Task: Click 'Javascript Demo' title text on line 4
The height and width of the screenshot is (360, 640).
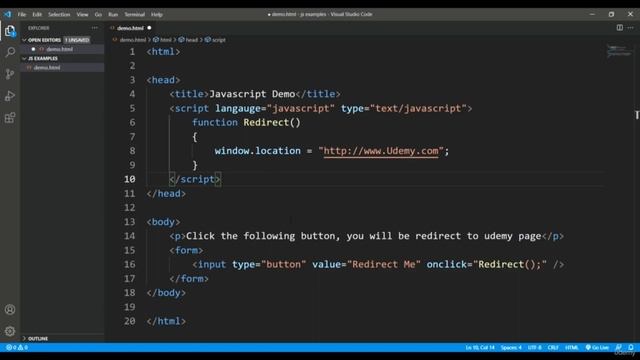Action: (x=252, y=94)
